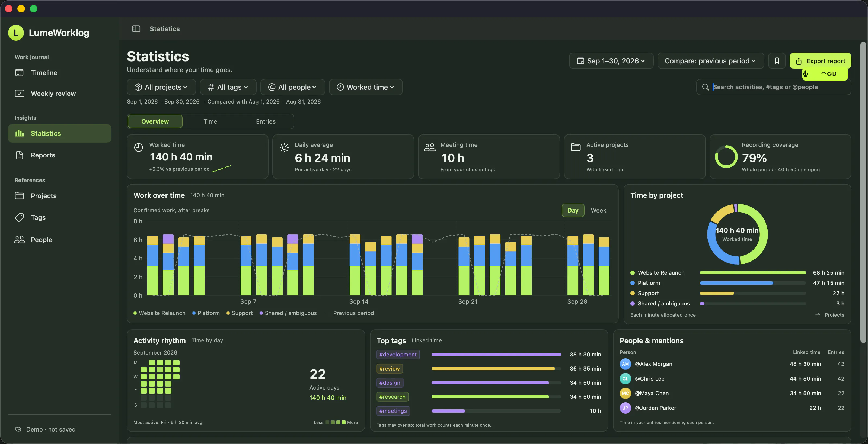
Task: Click the Worked time clock icon card
Action: (x=139, y=147)
